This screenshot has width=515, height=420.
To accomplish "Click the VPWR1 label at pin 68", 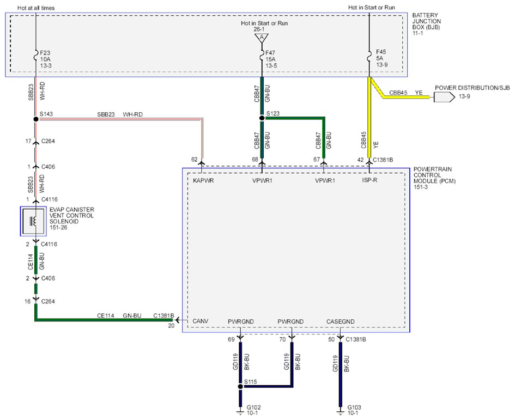I will [x=263, y=181].
